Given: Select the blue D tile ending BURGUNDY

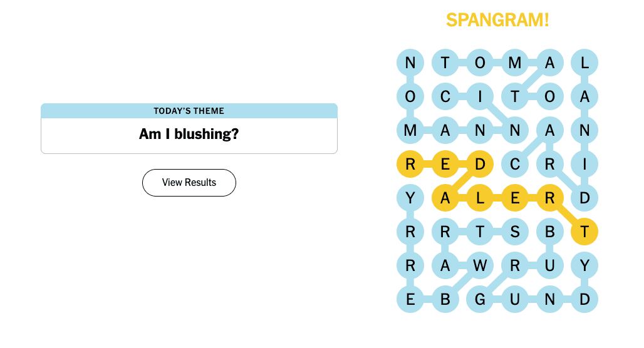Looking at the screenshot, I should (584, 300).
